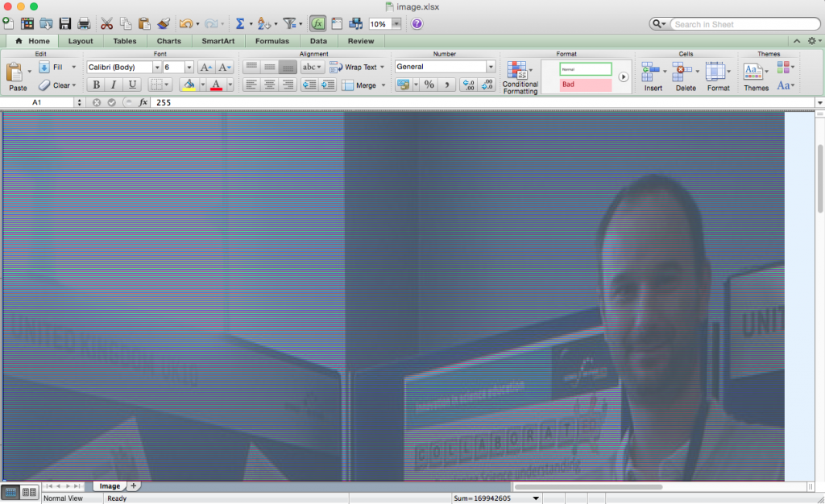The width and height of the screenshot is (825, 504).
Task: Center cell text horizontally
Action: click(269, 85)
